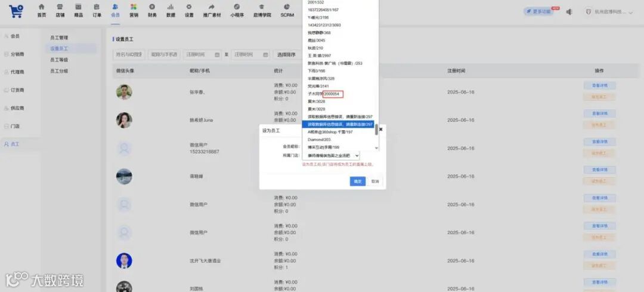Click 查看详情 for the 张华春 row
The height and width of the screenshot is (292, 644).
599,85
